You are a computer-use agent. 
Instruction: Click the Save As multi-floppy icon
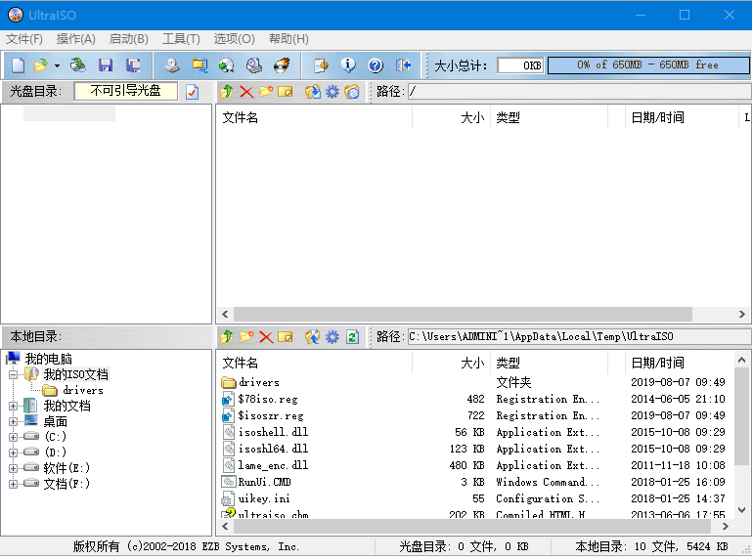(x=133, y=65)
